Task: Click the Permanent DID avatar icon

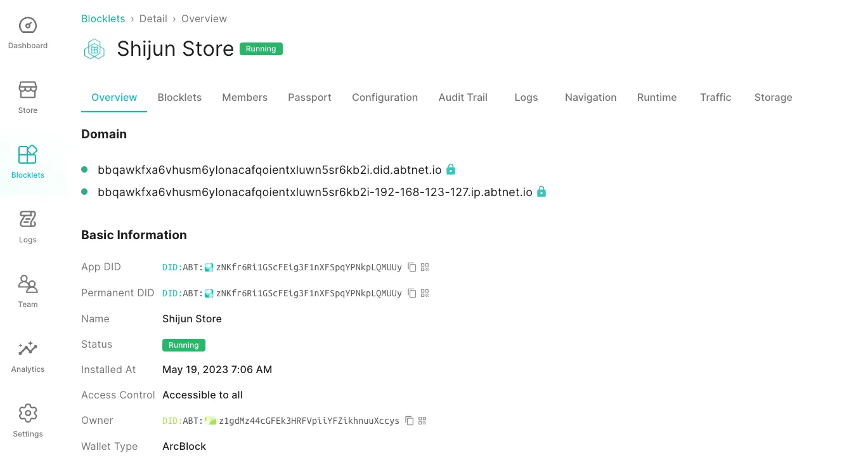Action: pyautogui.click(x=209, y=293)
